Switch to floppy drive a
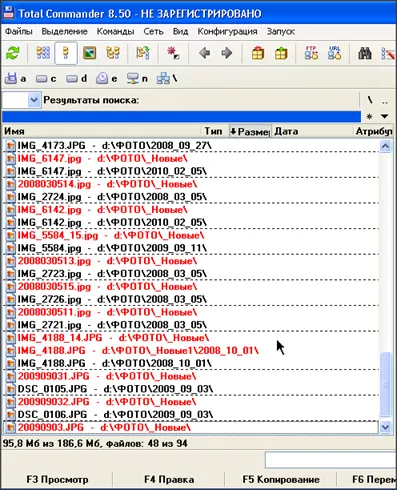397x490 pixels. [x=15, y=79]
